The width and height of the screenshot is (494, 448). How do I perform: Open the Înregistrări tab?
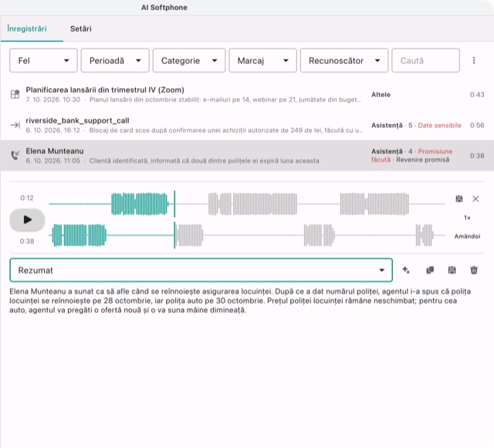point(27,29)
